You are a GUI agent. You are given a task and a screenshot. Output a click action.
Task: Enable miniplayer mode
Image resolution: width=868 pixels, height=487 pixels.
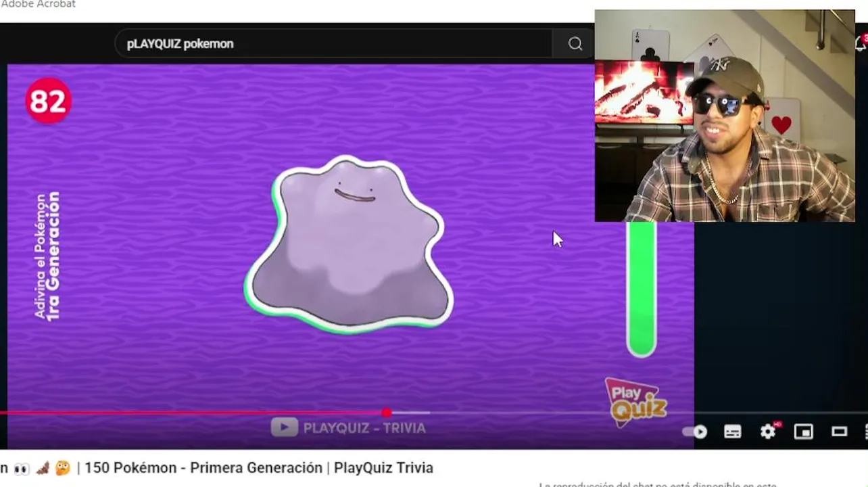803,432
